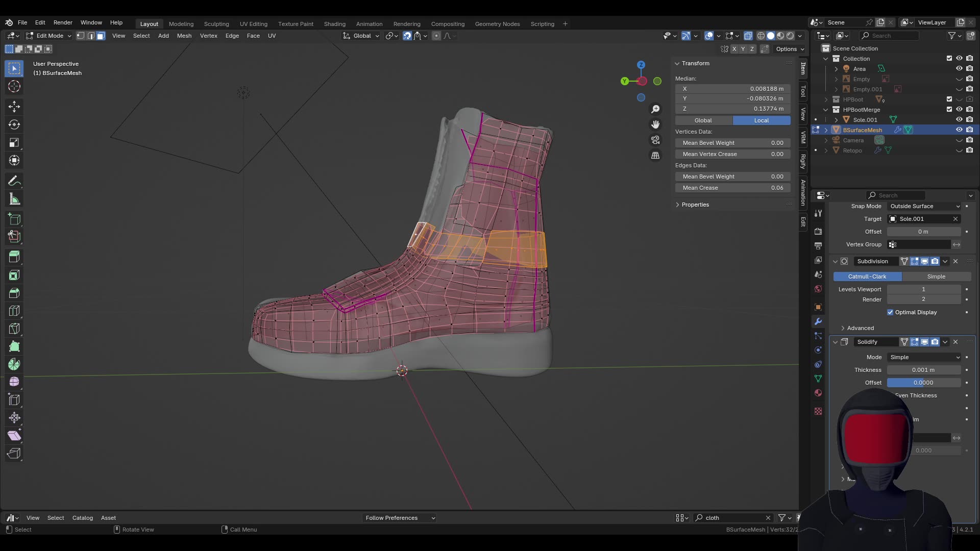The width and height of the screenshot is (980, 551).
Task: Switch to Object Properties tab
Action: click(x=818, y=307)
